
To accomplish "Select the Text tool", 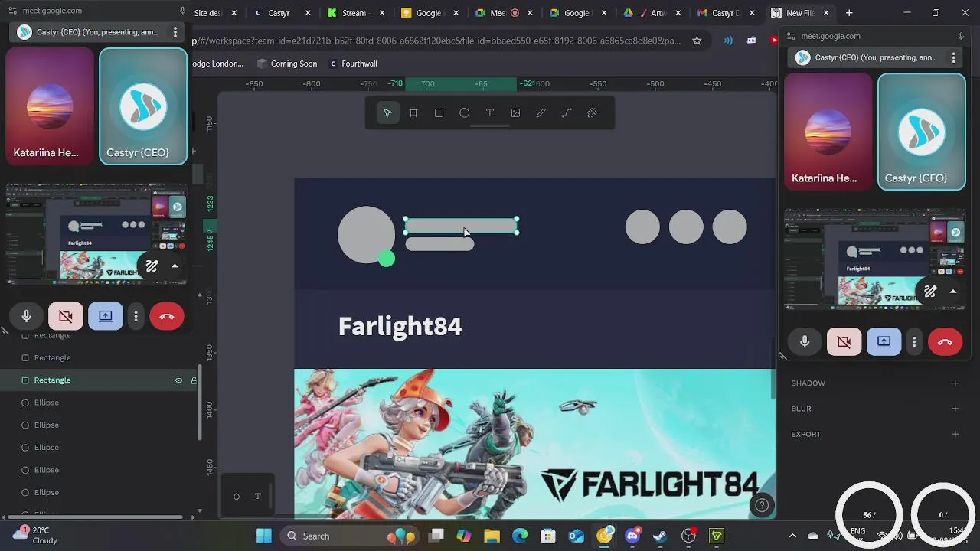I will (x=490, y=113).
